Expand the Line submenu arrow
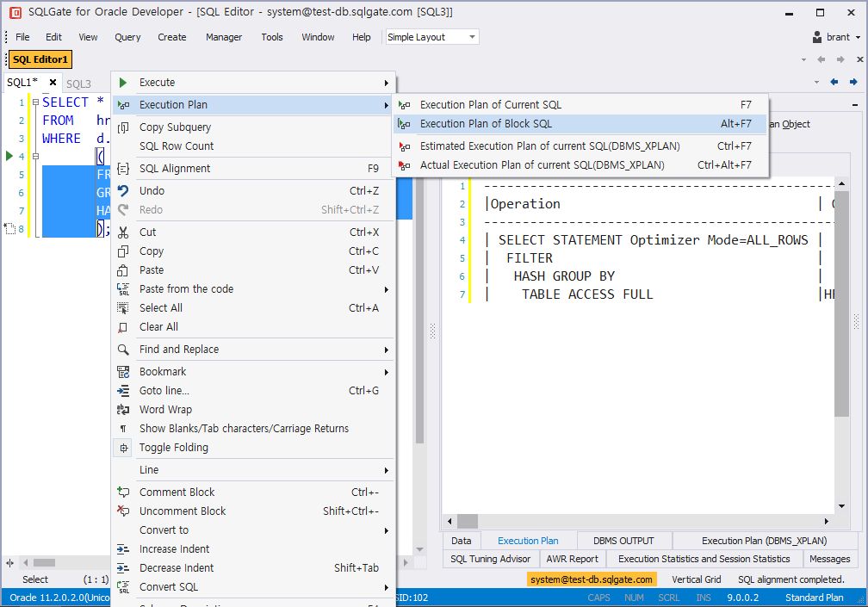The height and width of the screenshot is (607, 868). point(387,470)
